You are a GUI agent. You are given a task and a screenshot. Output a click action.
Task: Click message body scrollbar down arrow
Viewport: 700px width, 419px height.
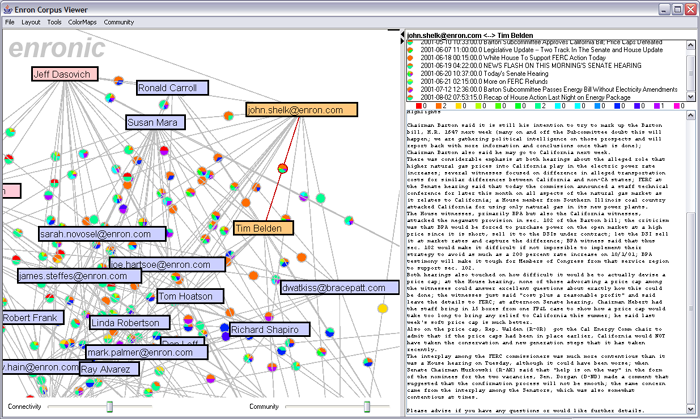(691, 409)
